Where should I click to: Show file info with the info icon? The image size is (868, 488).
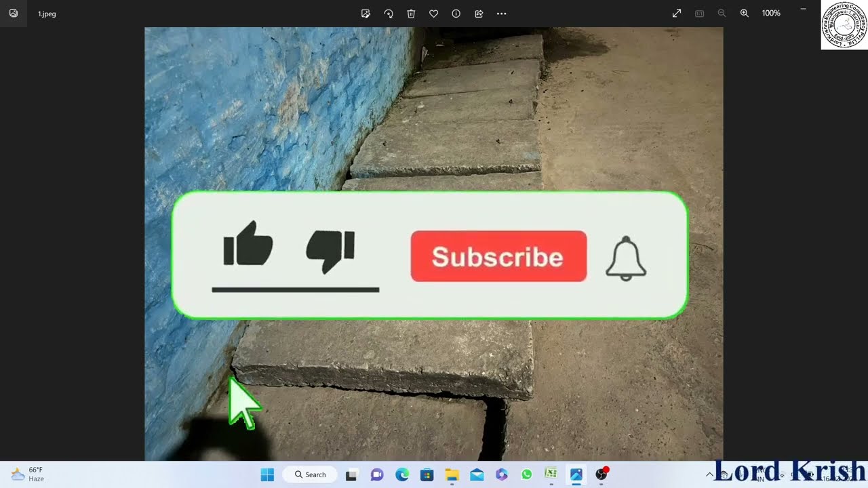click(456, 14)
